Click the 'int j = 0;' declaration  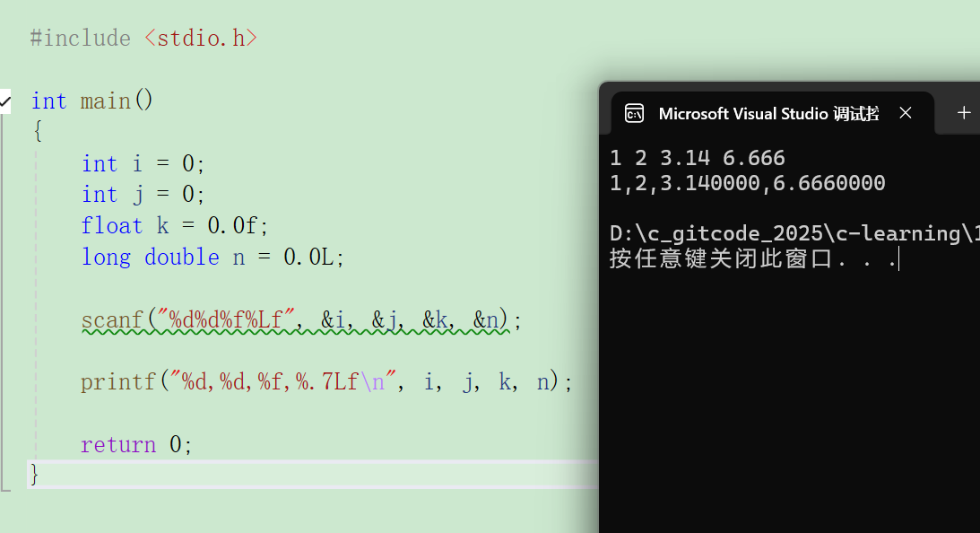[x=143, y=195]
